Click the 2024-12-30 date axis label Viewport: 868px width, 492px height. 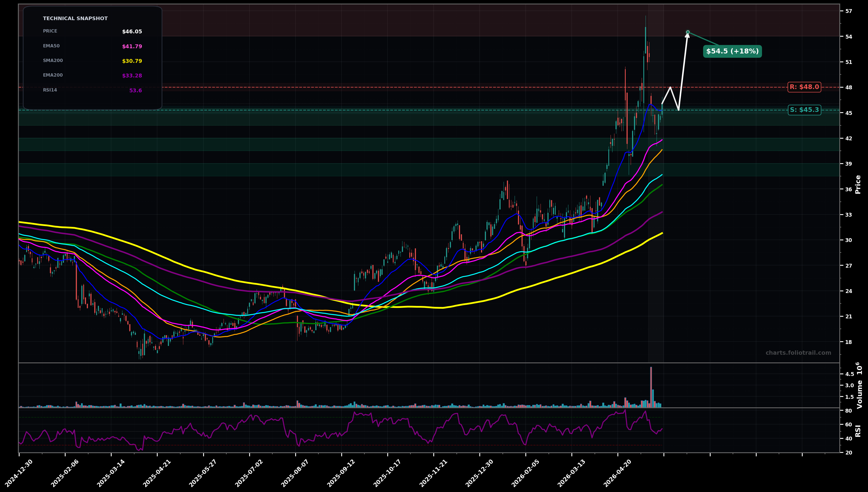(19, 473)
